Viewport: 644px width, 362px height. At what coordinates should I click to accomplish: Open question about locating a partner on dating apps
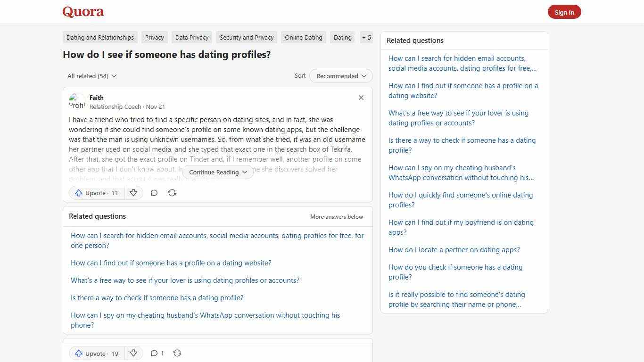(454, 249)
